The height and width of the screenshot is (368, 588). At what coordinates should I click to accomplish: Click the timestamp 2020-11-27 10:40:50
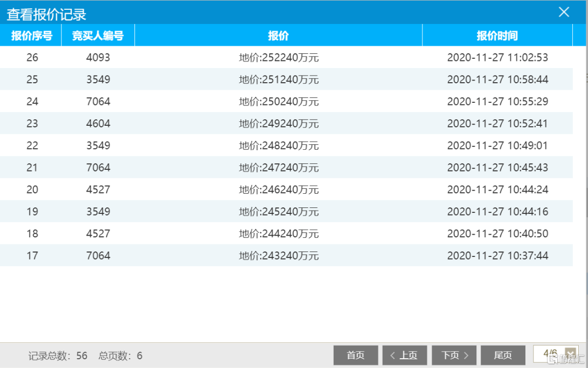pos(497,234)
